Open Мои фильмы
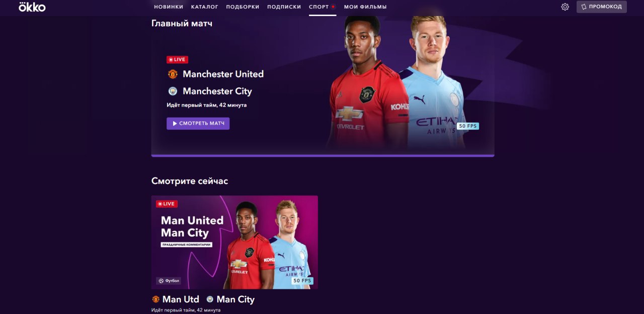This screenshot has width=644, height=314. (x=365, y=7)
